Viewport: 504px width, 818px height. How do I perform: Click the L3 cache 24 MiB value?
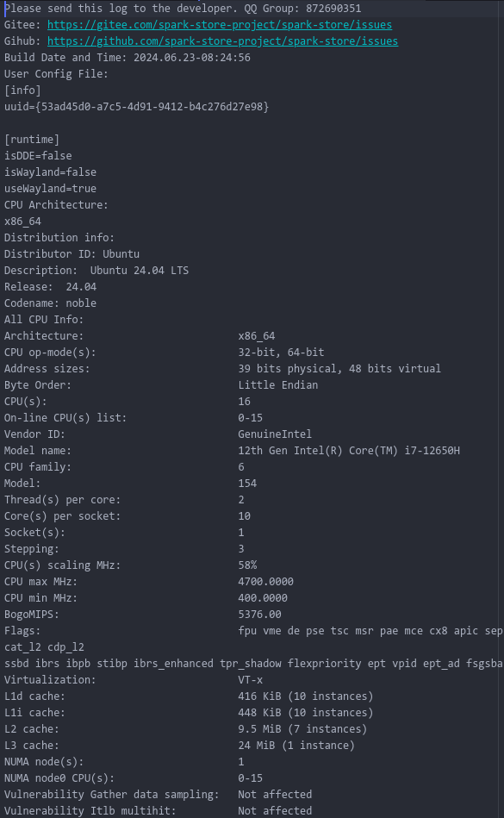tap(296, 745)
